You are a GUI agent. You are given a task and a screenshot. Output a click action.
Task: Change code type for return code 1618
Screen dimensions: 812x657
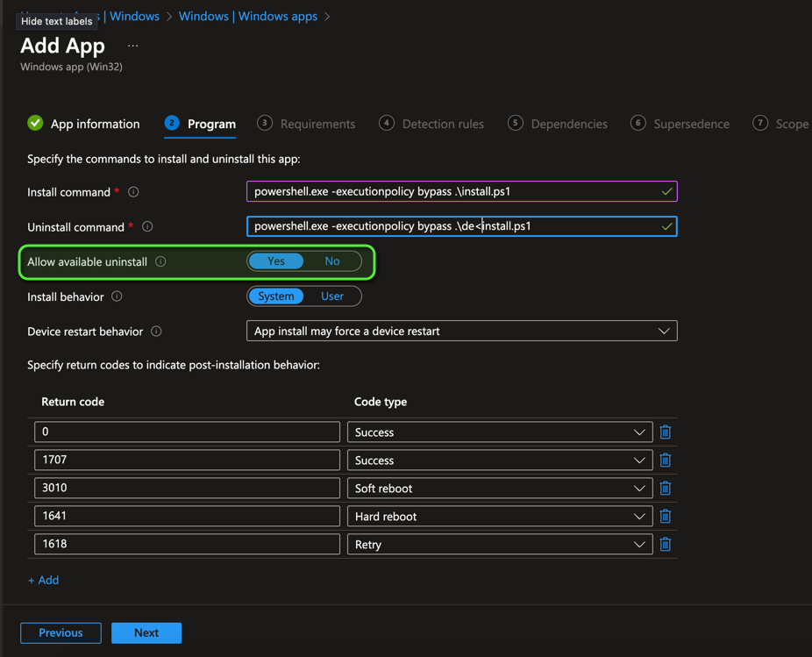(x=499, y=545)
